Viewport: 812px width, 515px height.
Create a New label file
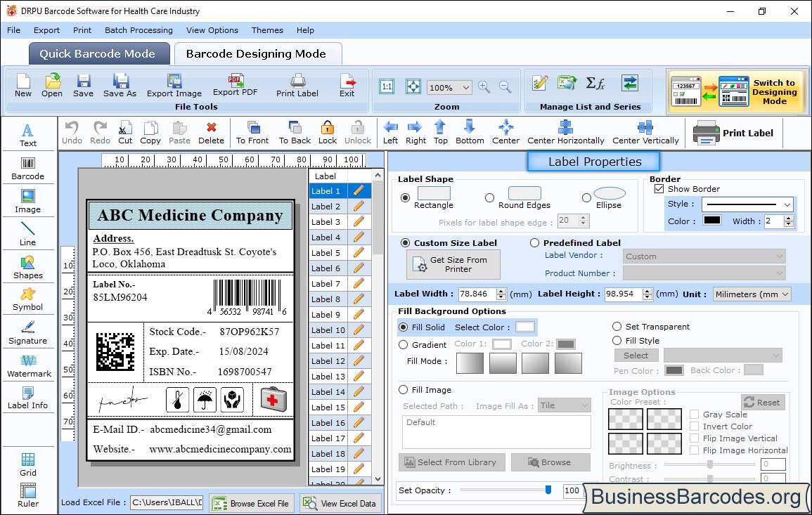click(x=23, y=86)
